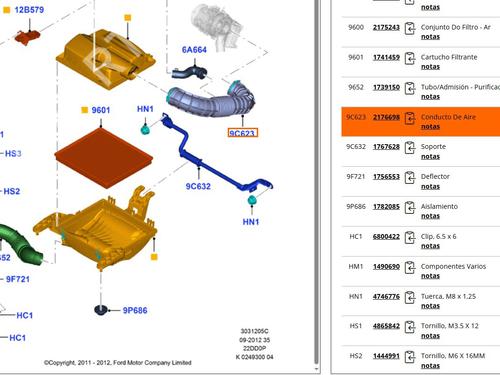500x375 pixels.
Task: Click the orange square marker beside 12B579
Action: click(x=6, y=10)
